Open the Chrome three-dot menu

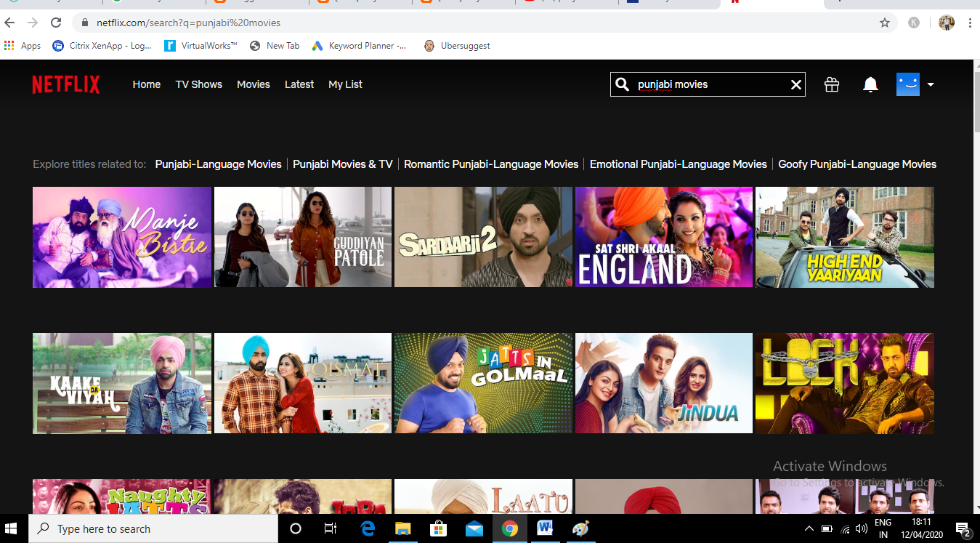point(970,23)
